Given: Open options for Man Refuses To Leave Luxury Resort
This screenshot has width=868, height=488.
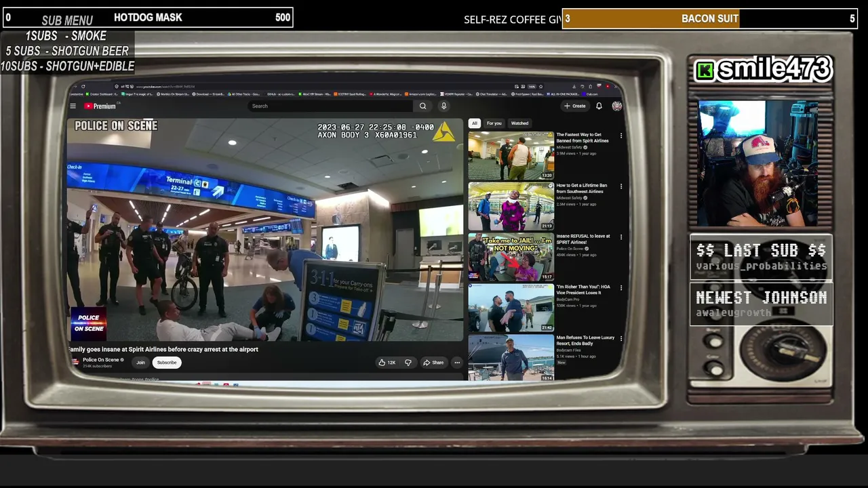Looking at the screenshot, I should [x=621, y=338].
